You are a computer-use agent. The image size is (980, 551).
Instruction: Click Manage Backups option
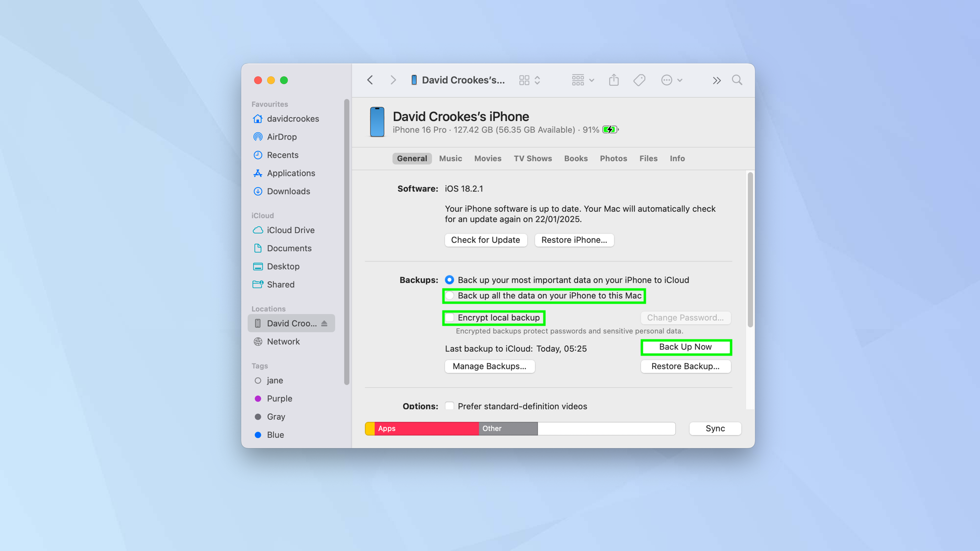490,366
